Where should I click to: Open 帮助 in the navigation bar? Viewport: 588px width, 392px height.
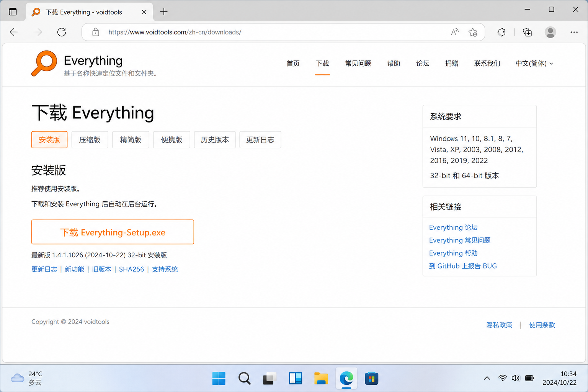(394, 64)
